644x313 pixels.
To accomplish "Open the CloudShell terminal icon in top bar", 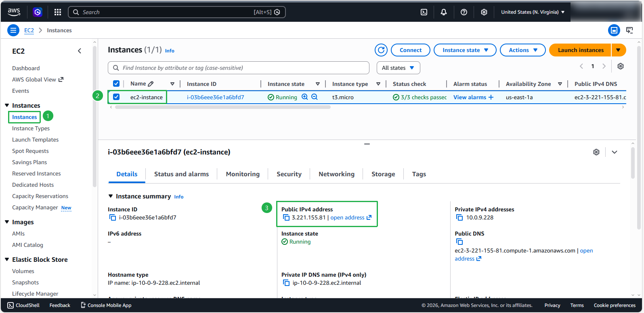I will coord(424,12).
